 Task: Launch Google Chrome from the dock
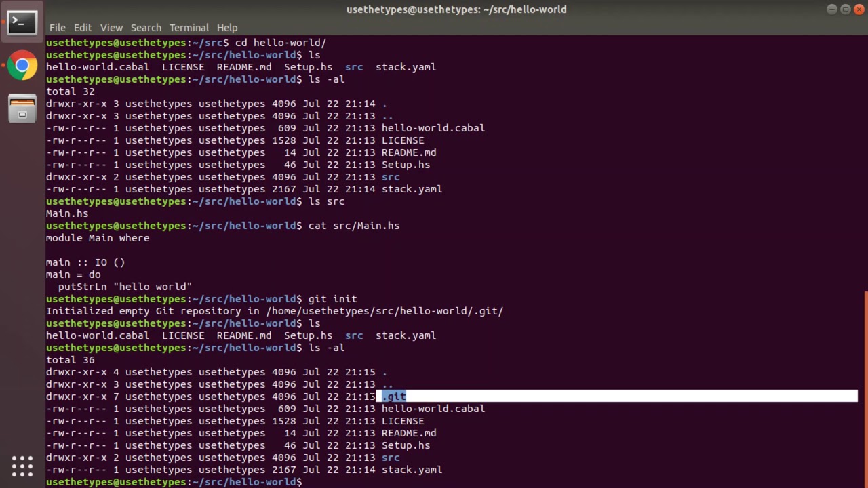pyautogui.click(x=22, y=66)
